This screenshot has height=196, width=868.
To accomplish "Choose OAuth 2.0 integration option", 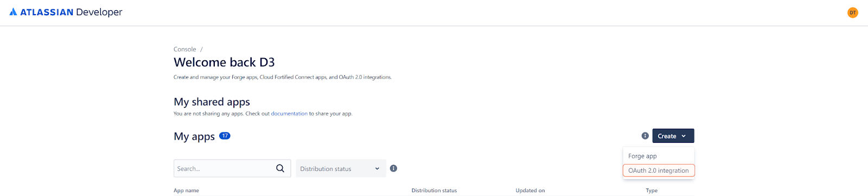I will [x=659, y=170].
